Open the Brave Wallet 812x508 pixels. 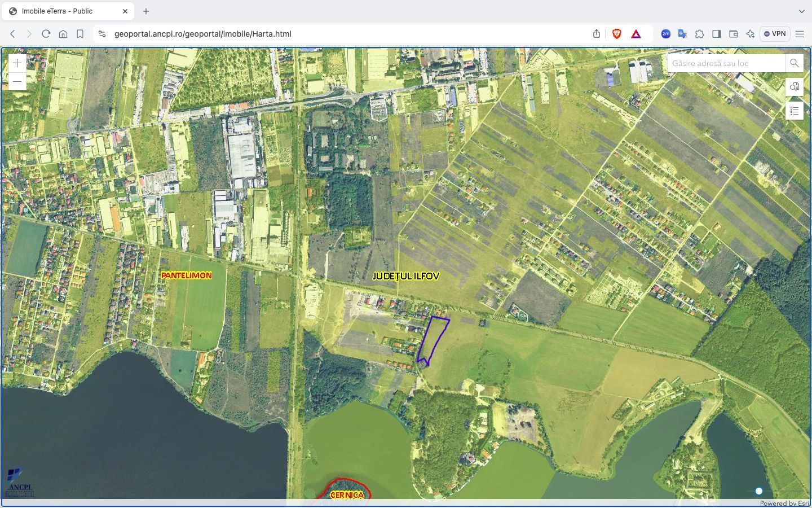(x=734, y=34)
